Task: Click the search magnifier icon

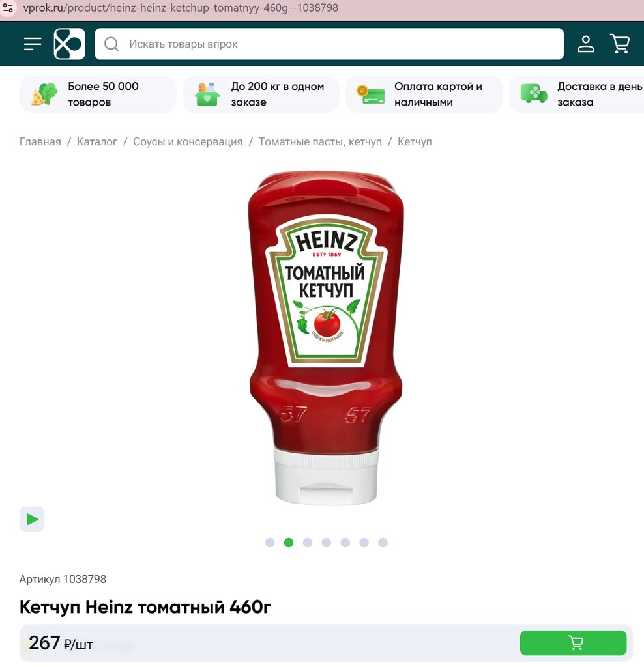Action: point(111,44)
